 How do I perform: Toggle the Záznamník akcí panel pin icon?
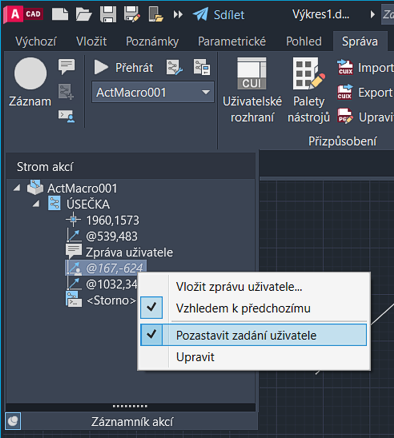(13, 421)
